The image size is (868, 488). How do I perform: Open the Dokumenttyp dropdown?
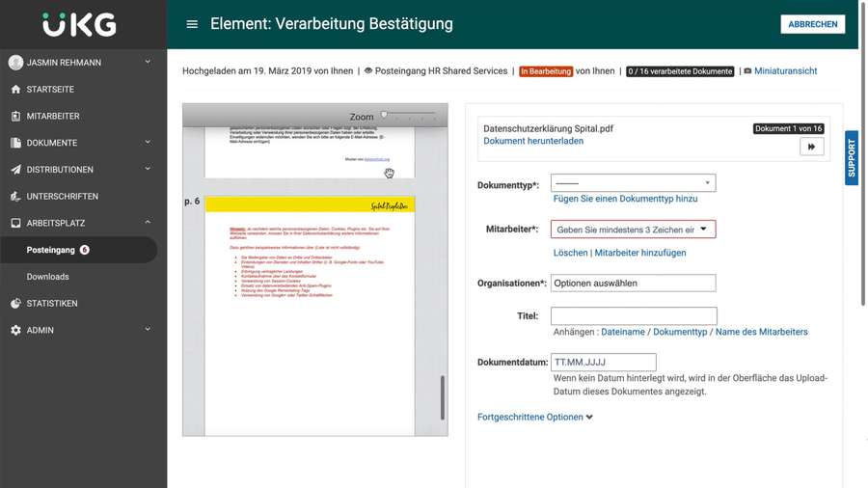pos(633,183)
